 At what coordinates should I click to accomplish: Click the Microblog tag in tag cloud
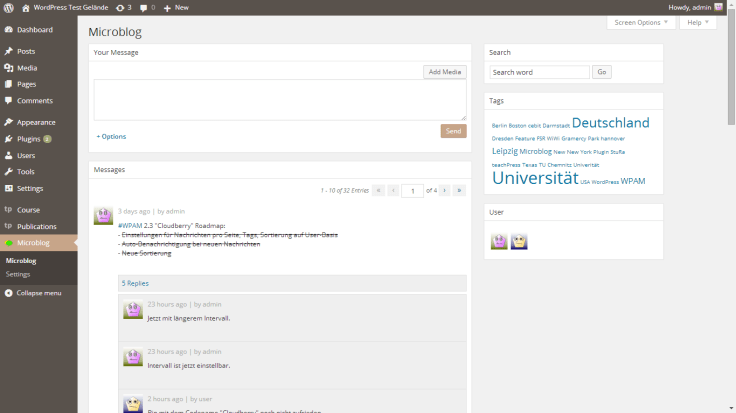[536, 152]
